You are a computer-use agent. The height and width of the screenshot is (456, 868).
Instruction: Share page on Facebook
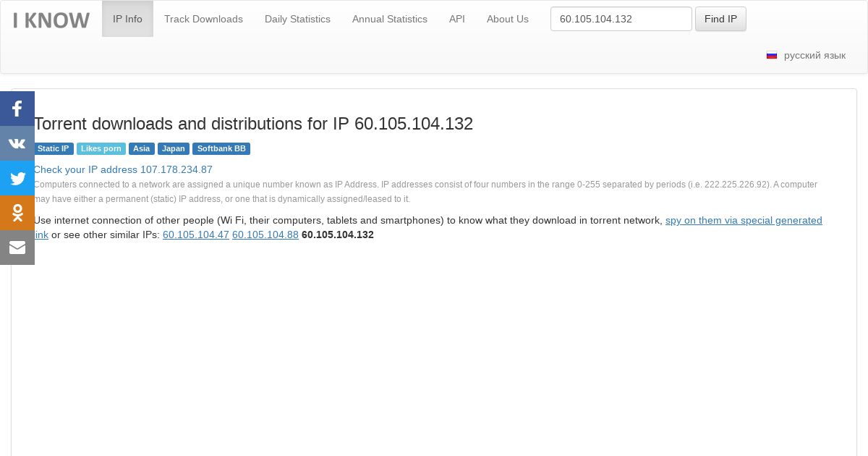tap(17, 109)
